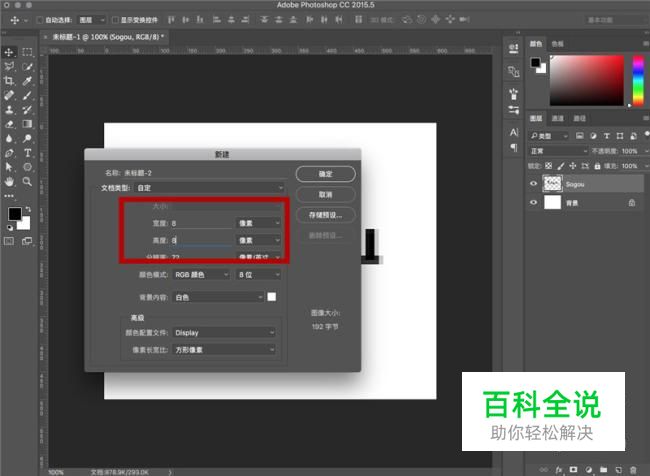650x476 pixels.
Task: Enable the 显示变换控件 checkbox
Action: [116, 20]
